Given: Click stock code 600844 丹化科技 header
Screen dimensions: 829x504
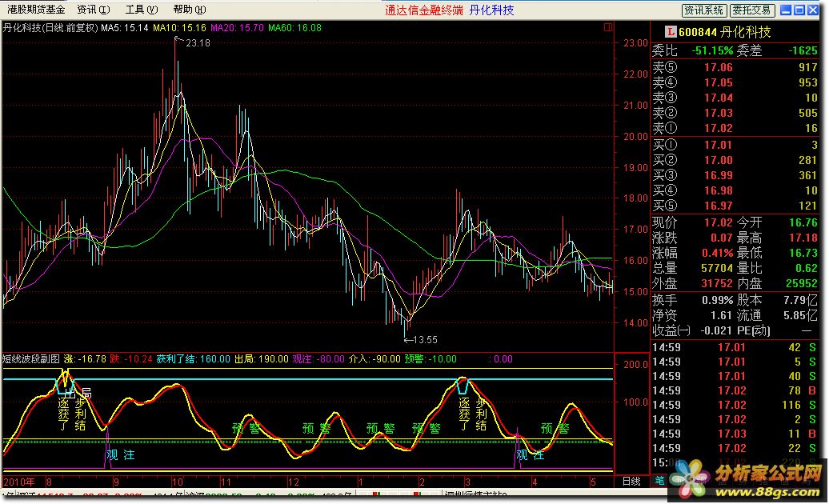Looking at the screenshot, I should click(x=724, y=32).
